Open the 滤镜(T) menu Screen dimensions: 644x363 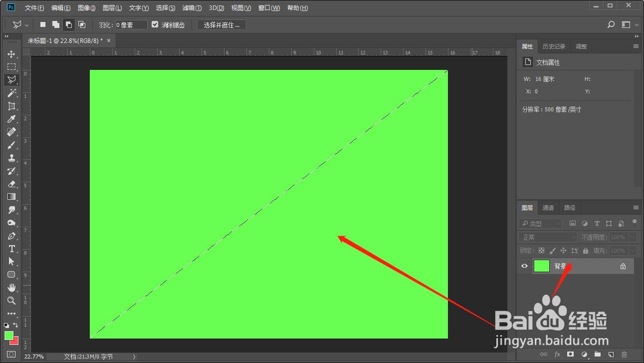click(192, 8)
